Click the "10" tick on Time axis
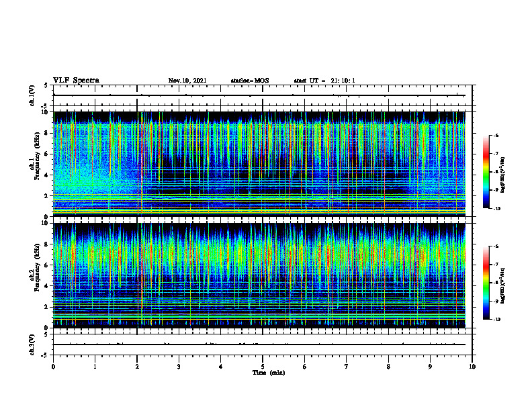532x411 pixels. tap(472, 367)
